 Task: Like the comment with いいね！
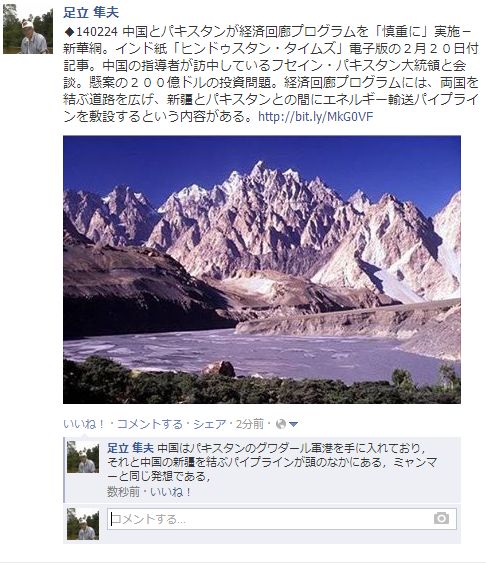coord(170,492)
